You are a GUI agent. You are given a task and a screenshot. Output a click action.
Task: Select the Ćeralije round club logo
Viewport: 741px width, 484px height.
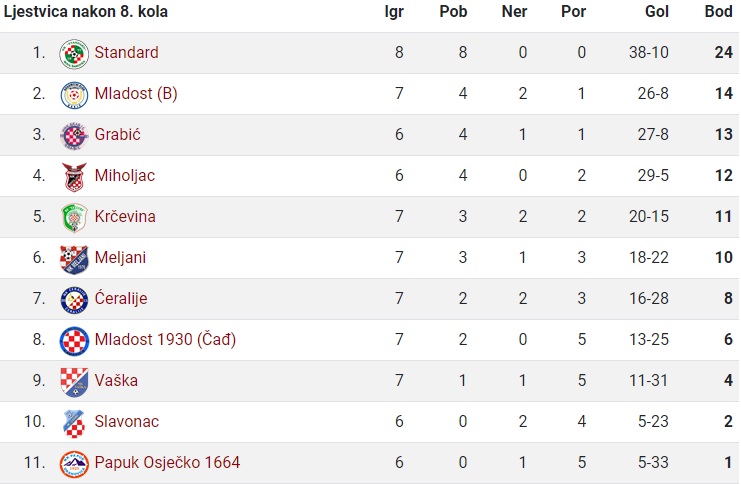pos(74,300)
